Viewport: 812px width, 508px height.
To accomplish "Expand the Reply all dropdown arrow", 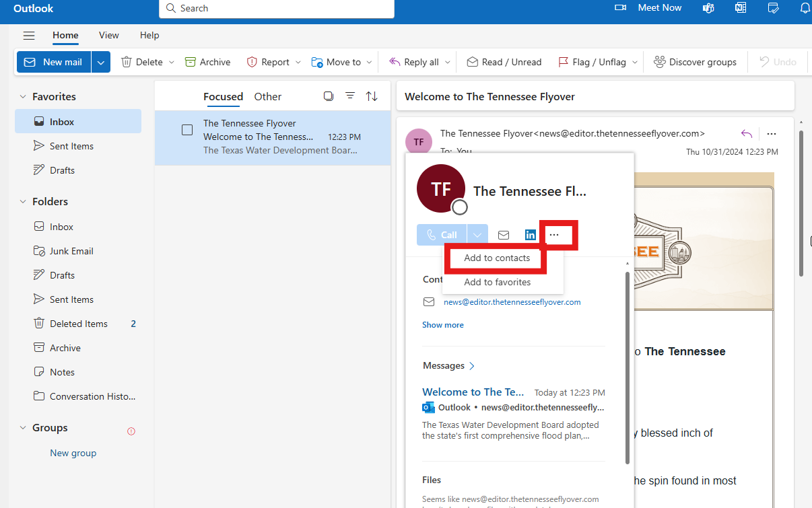I will click(x=447, y=62).
